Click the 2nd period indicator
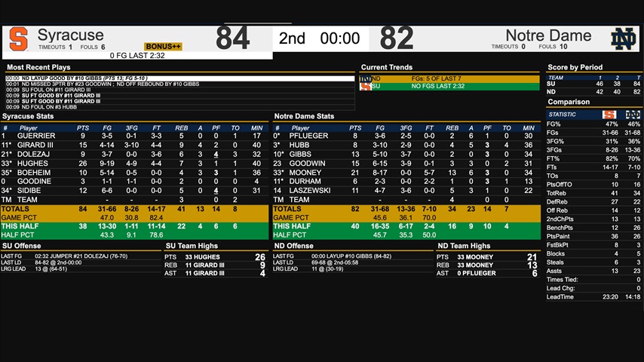Viewport: 644px width, 362px height. tap(293, 38)
